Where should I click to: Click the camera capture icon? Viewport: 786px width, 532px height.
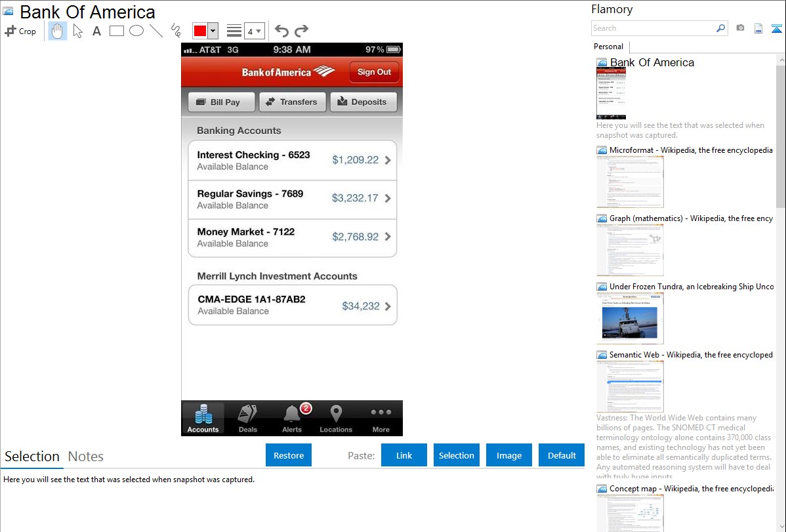pos(740,28)
